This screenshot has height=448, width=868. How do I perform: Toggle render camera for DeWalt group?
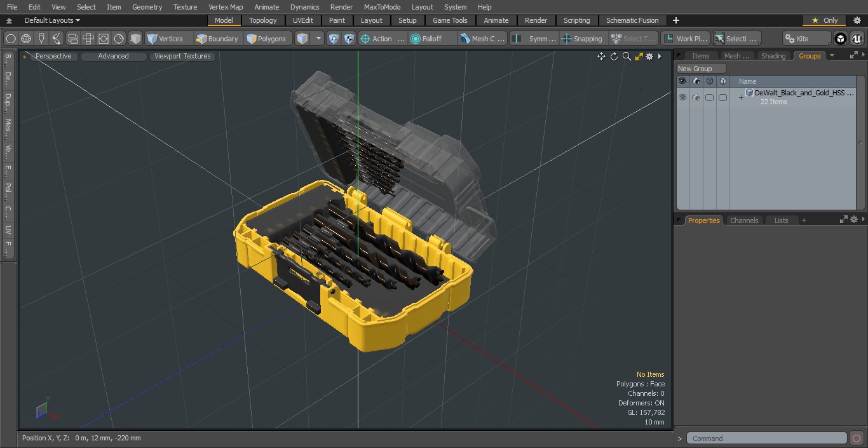coord(696,97)
